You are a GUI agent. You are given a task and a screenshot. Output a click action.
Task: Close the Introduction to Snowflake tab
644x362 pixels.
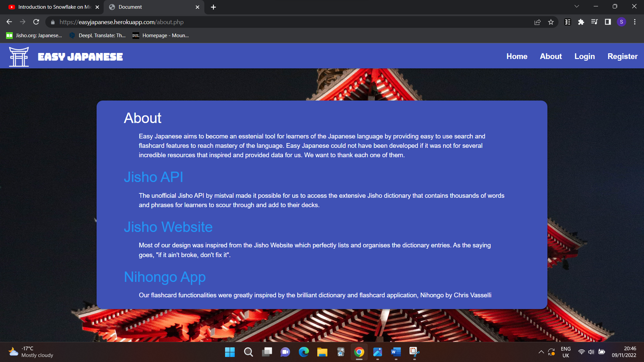click(x=97, y=7)
